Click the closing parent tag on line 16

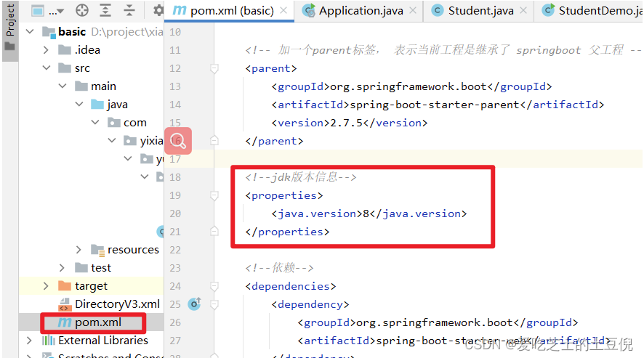[x=274, y=141]
